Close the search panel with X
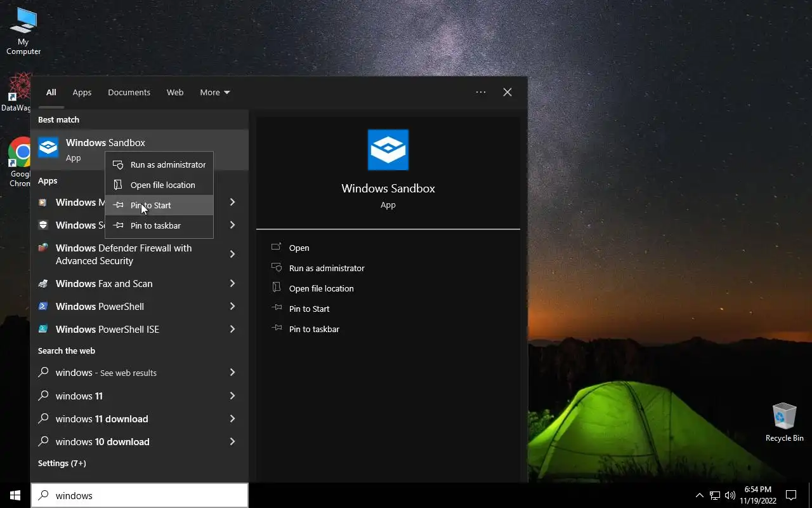The width and height of the screenshot is (812, 508). [x=507, y=92]
